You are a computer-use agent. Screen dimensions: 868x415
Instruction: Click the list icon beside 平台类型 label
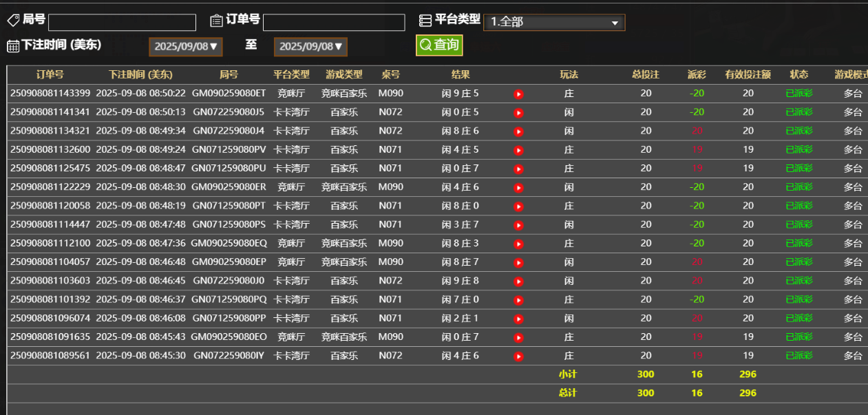click(x=425, y=20)
